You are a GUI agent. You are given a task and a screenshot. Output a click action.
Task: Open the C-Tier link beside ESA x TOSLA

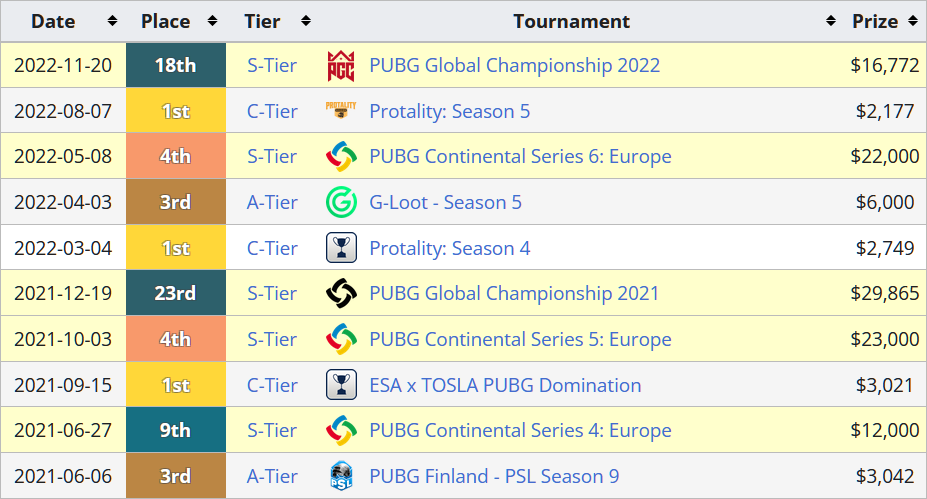[272, 385]
